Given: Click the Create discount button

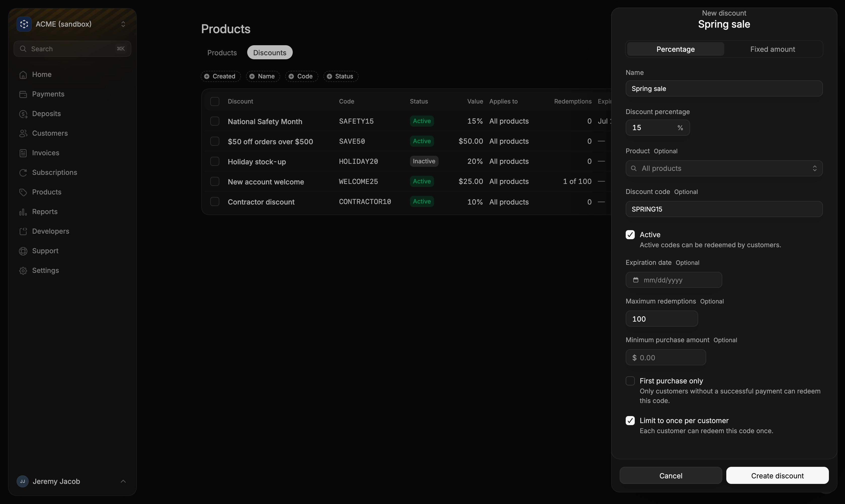Looking at the screenshot, I should pos(777,475).
